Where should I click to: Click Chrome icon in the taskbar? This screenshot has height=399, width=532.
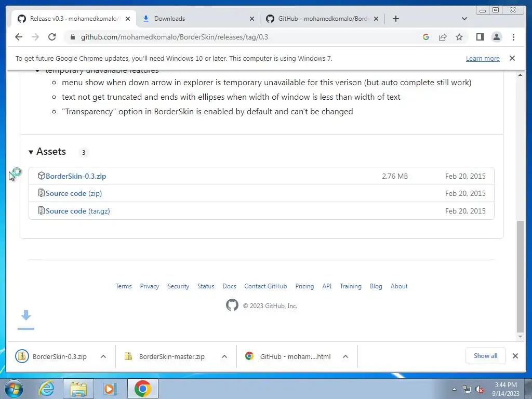pyautogui.click(x=143, y=389)
